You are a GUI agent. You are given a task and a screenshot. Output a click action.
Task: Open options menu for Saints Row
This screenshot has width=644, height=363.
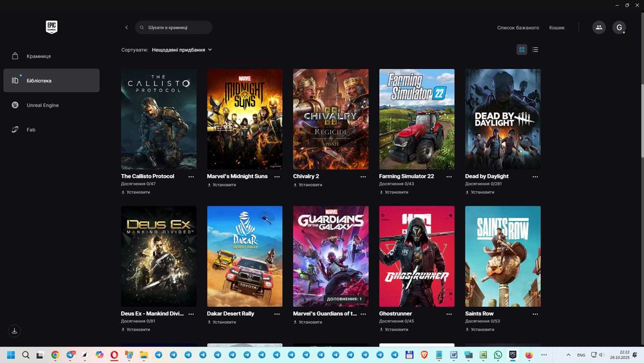tap(535, 313)
